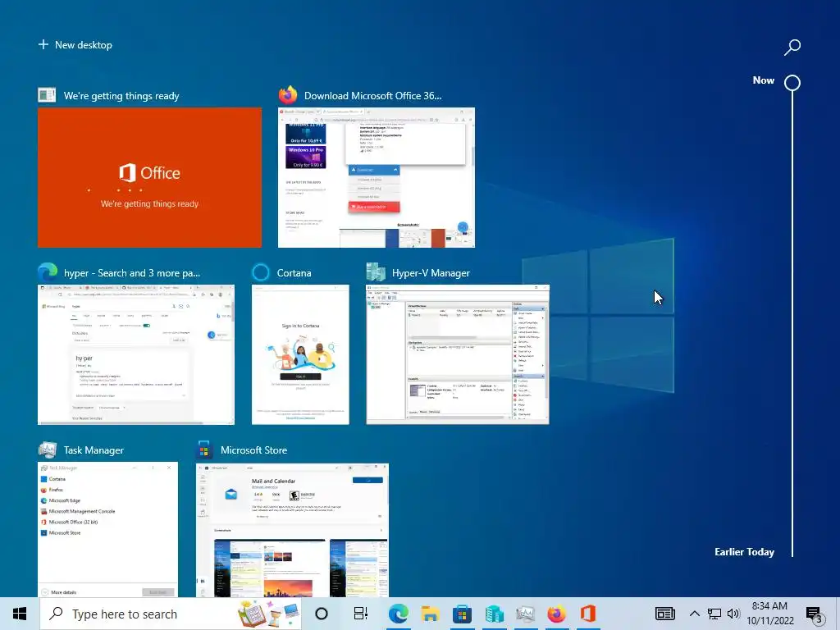Switch to the Hyper-V Manager window thumbnail

pos(458,354)
